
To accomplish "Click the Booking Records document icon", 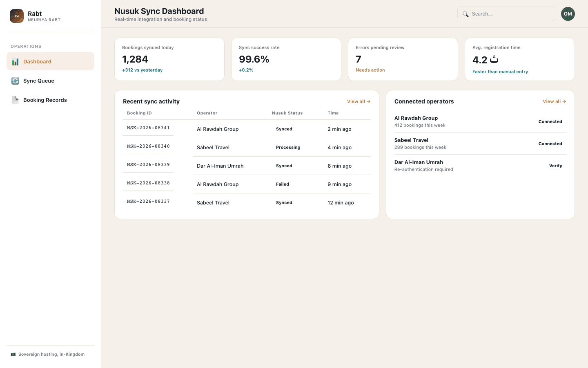I will pos(15,100).
